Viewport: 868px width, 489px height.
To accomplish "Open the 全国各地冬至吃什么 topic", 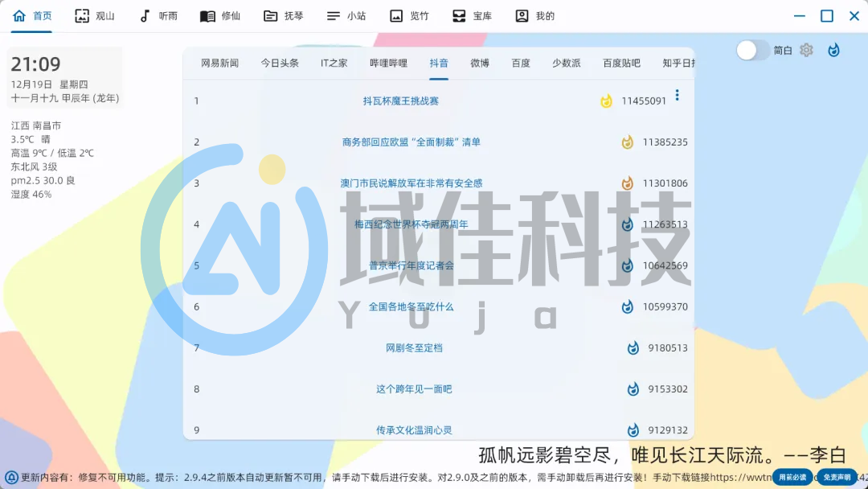I will pyautogui.click(x=411, y=306).
